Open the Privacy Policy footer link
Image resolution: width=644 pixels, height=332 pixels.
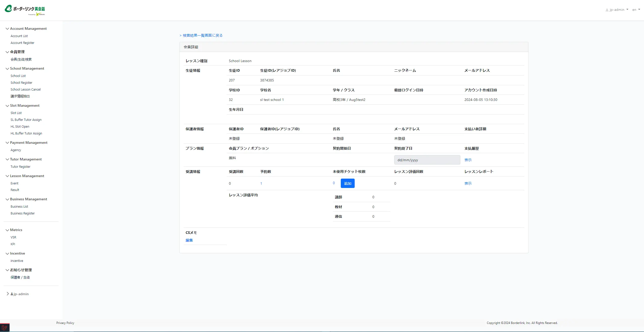(65, 323)
